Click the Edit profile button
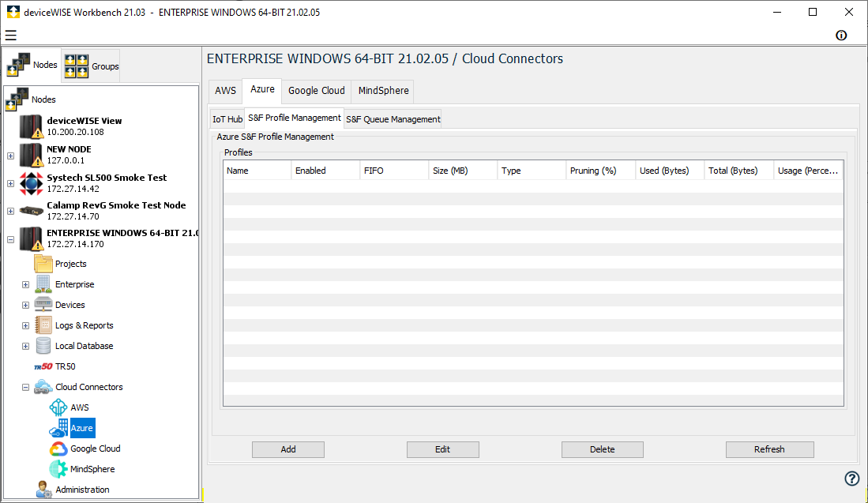This screenshot has width=868, height=503. point(442,449)
